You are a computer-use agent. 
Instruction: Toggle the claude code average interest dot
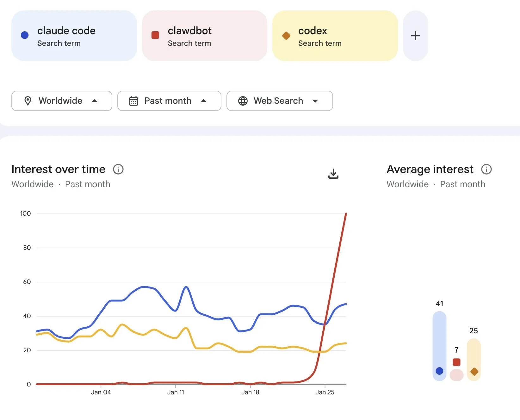click(x=439, y=371)
